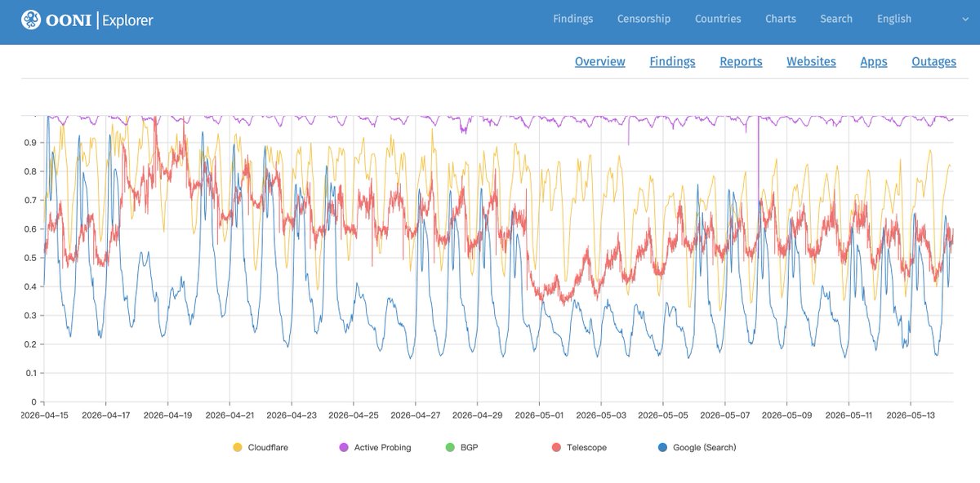
Task: Switch to the Overview tab
Action: (600, 61)
